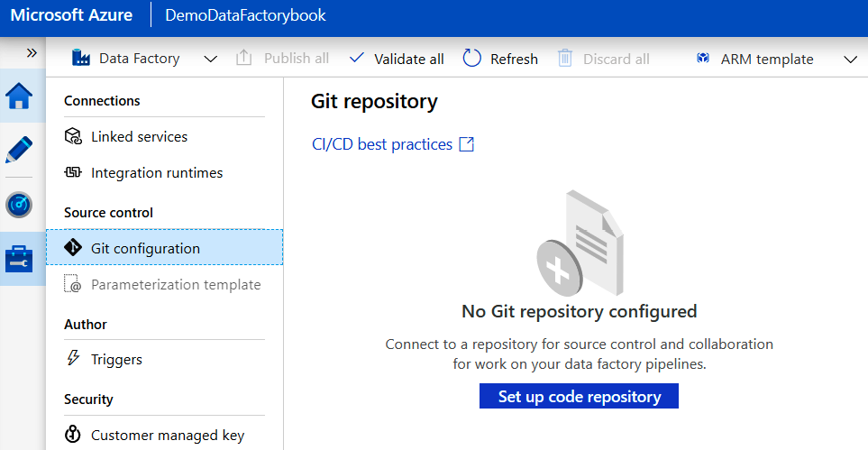868x450 pixels.
Task: Click the Data Factory factory icon
Action: 82,59
